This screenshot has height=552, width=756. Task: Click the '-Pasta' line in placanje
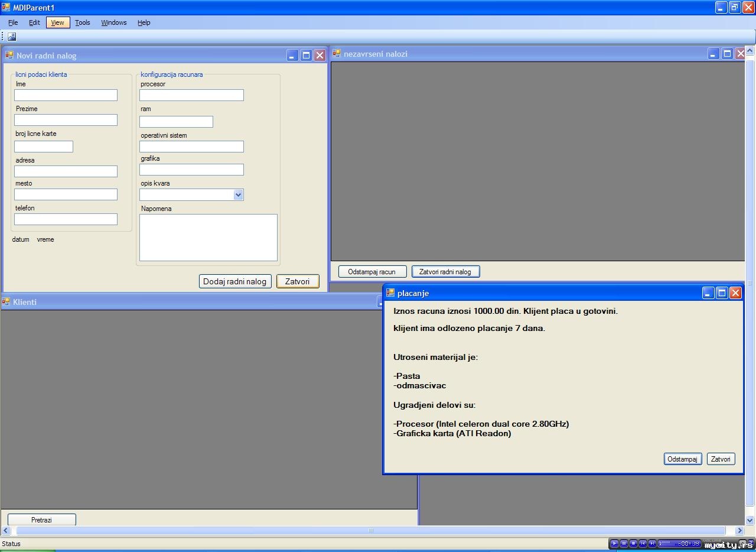tap(407, 376)
